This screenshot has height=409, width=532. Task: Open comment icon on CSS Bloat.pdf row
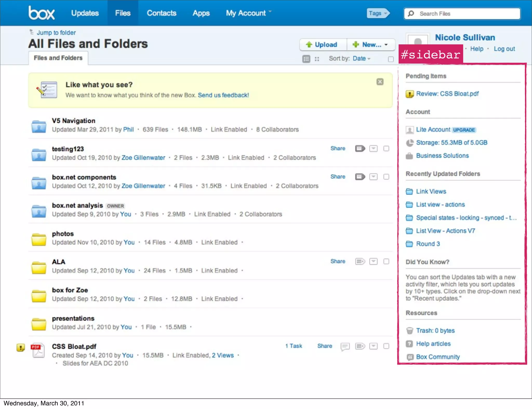pyautogui.click(x=345, y=346)
